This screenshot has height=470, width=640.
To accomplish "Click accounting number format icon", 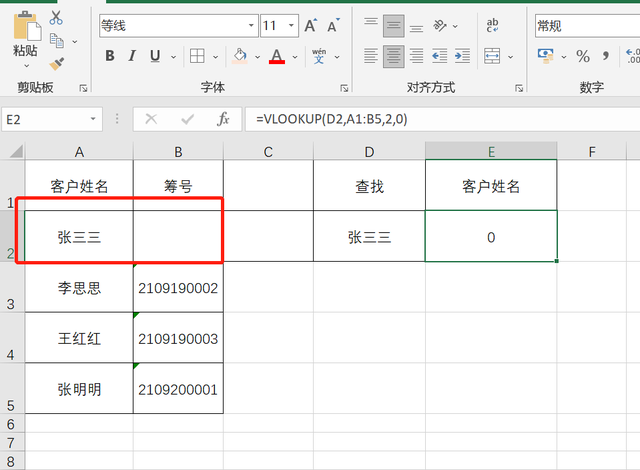I will [546, 56].
